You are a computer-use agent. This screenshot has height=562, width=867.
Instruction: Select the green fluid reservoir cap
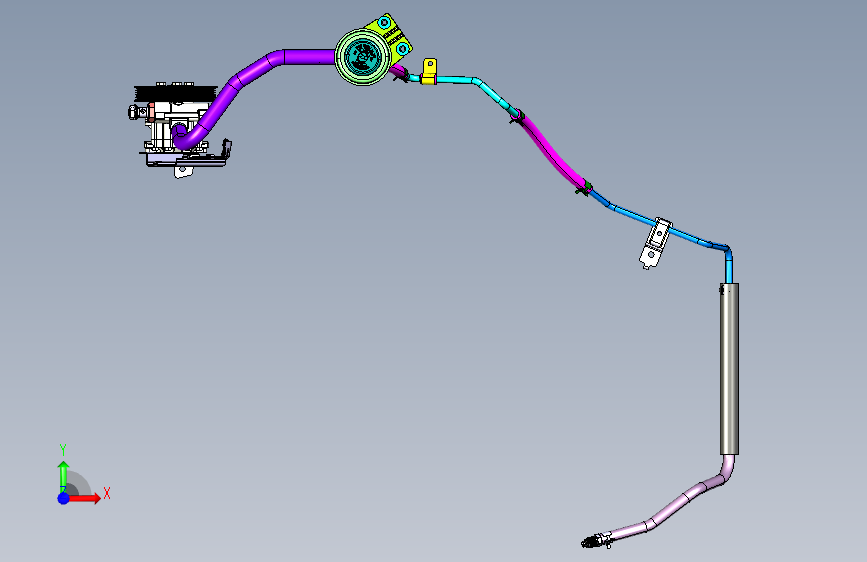(363, 56)
